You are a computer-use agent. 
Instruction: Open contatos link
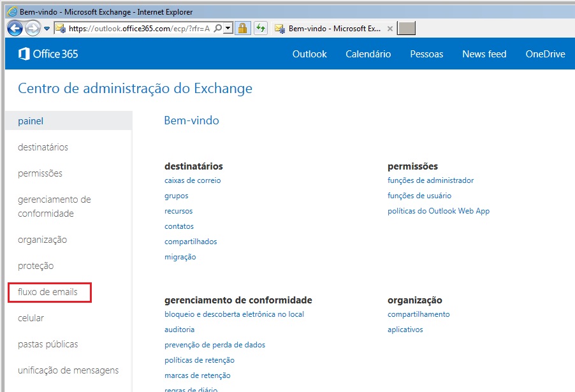[179, 226]
